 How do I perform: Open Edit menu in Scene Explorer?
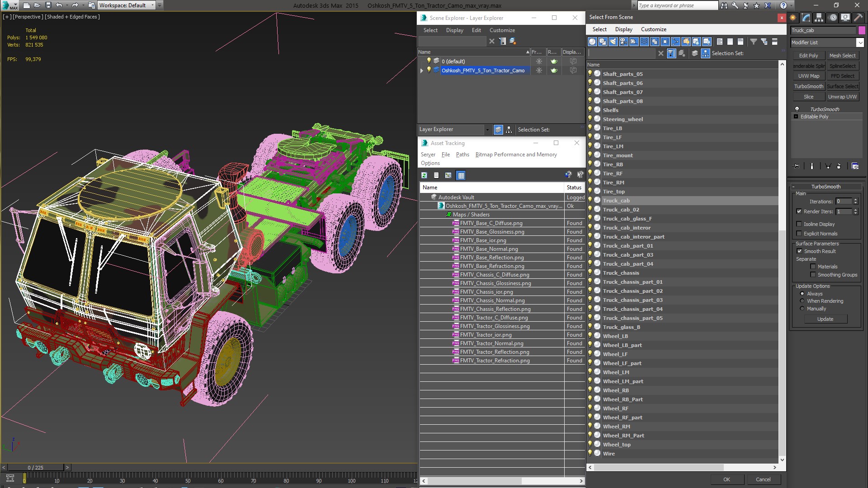476,30
